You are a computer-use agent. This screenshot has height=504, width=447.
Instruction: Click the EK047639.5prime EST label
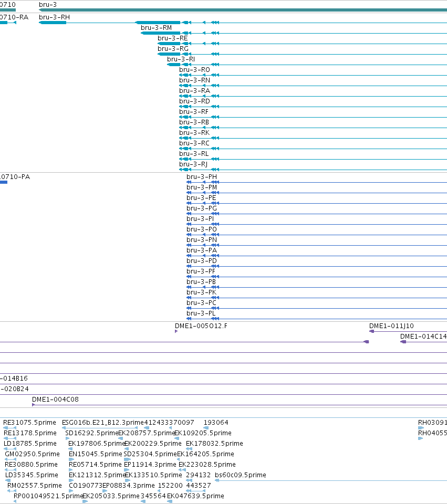coord(195,496)
